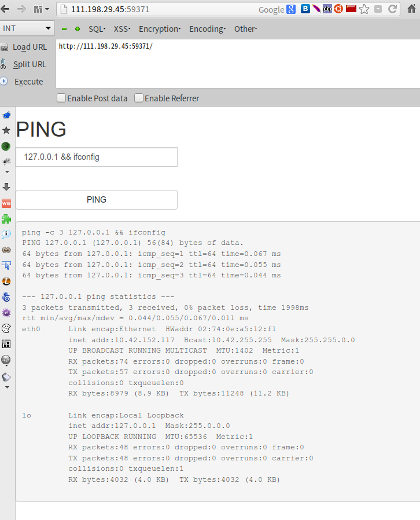The height and width of the screenshot is (520, 420).
Task: Click the green plus icon in HackBar
Action: pyautogui.click(x=78, y=29)
